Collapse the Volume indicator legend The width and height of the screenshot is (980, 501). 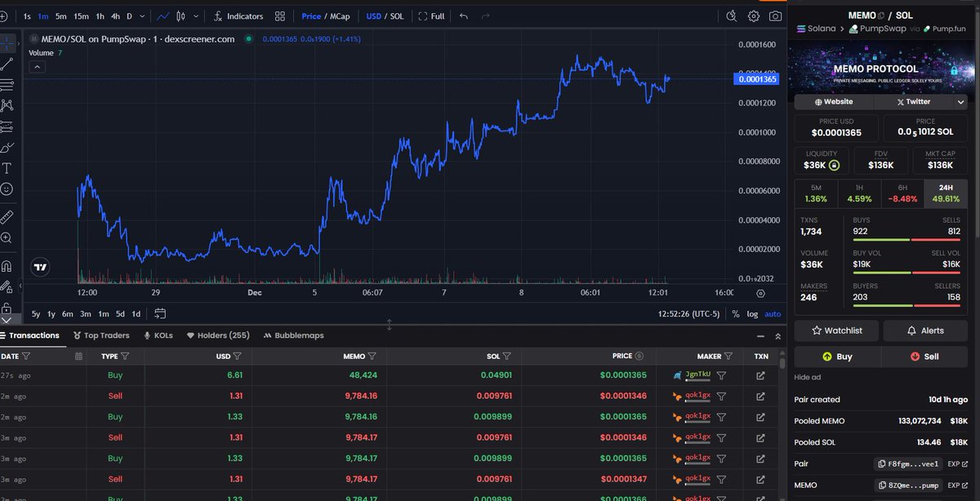pyautogui.click(x=36, y=69)
